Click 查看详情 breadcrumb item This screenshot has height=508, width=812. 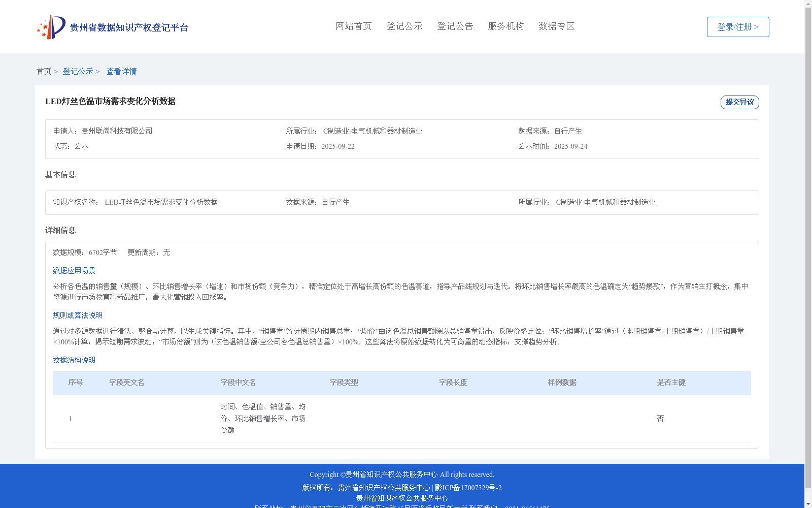[121, 71]
